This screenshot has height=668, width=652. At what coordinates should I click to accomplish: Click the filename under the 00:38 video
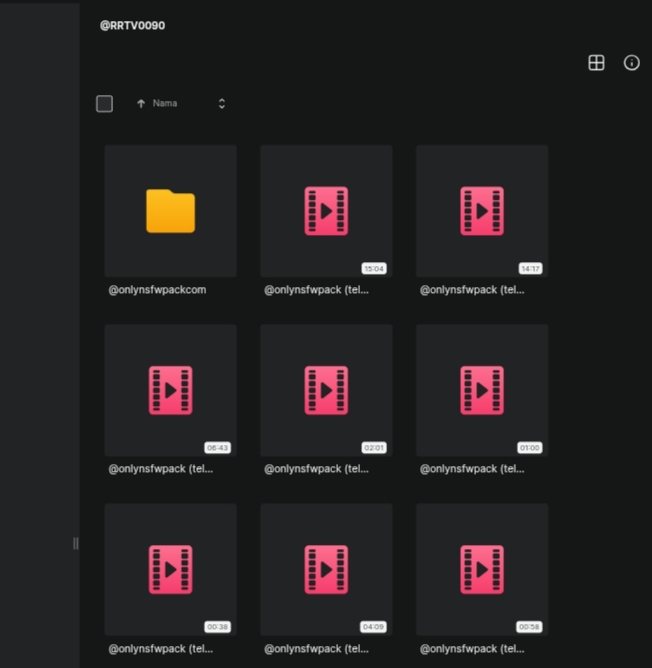161,649
